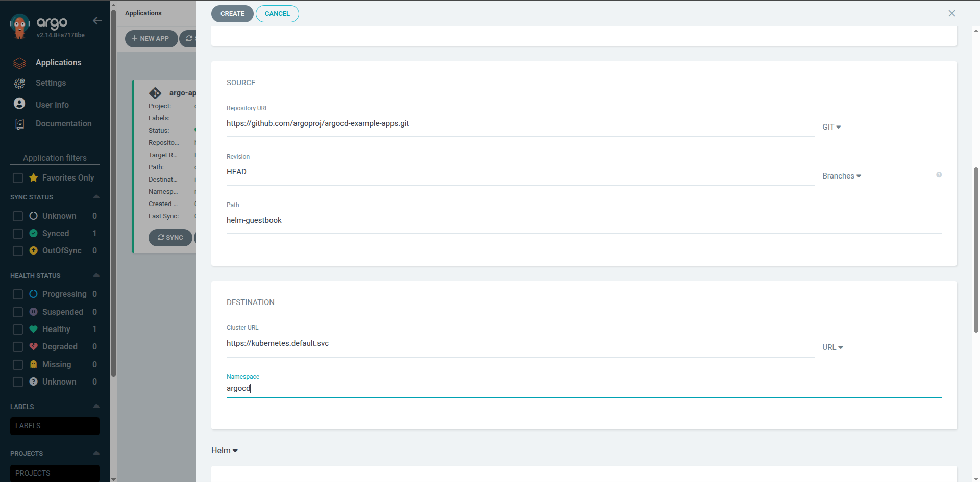Click the User Info avatar icon
This screenshot has height=482, width=980.
click(19, 104)
